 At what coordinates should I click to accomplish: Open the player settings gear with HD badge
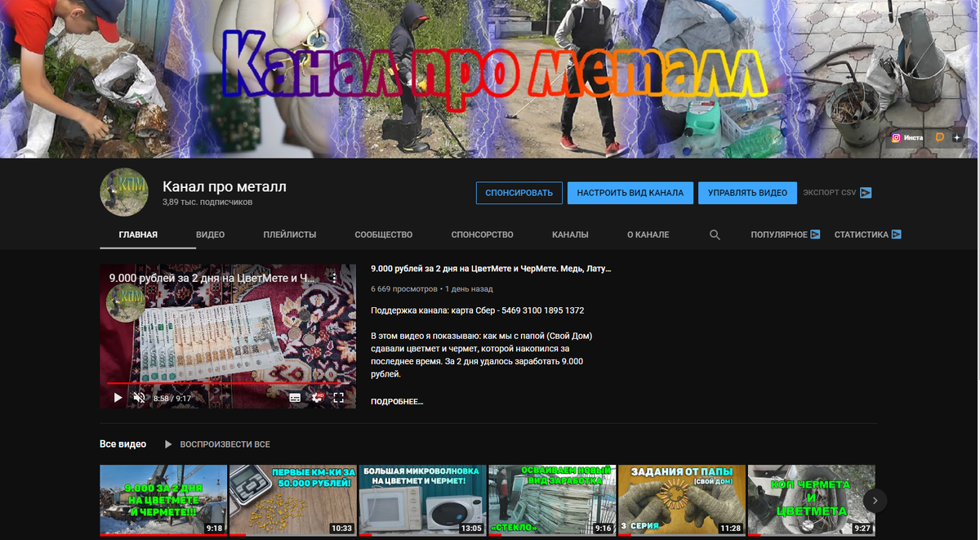317,398
